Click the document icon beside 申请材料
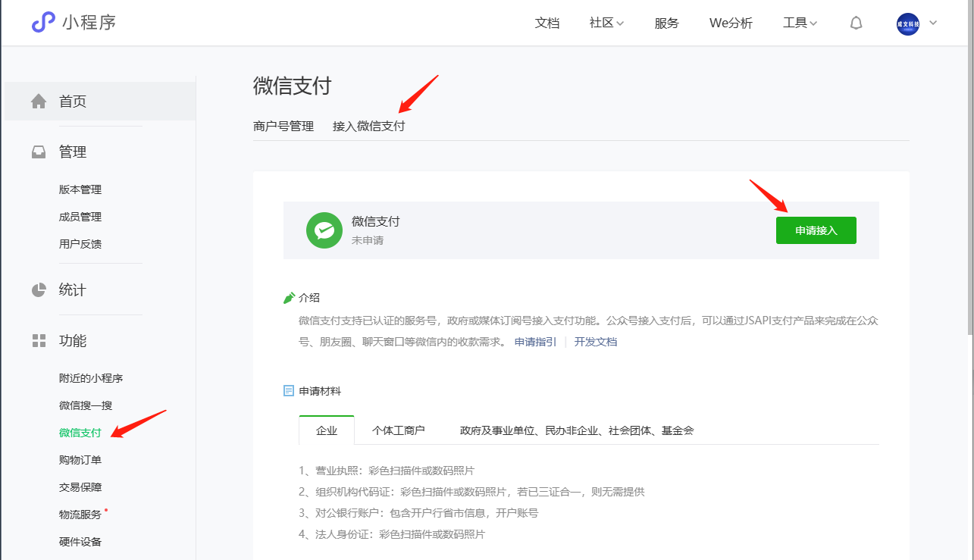Screen dimensions: 974x560 pyautogui.click(x=288, y=391)
